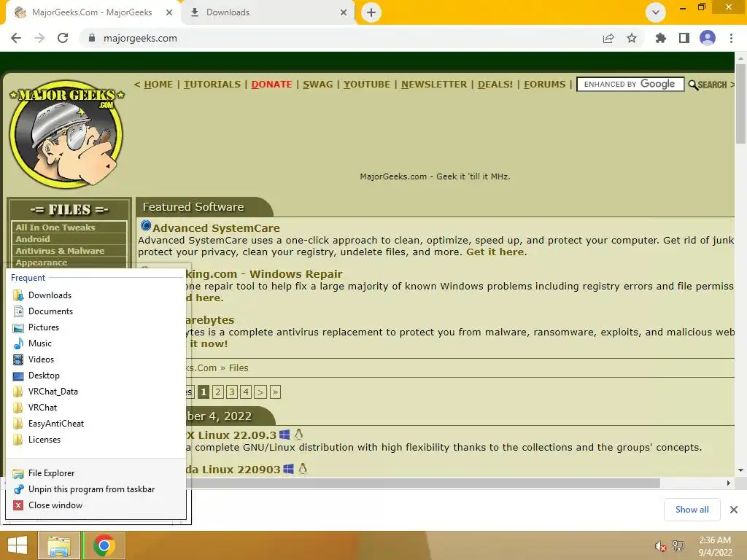This screenshot has height=560, width=747.
Task: Open Videos in jump list
Action: 96,359
